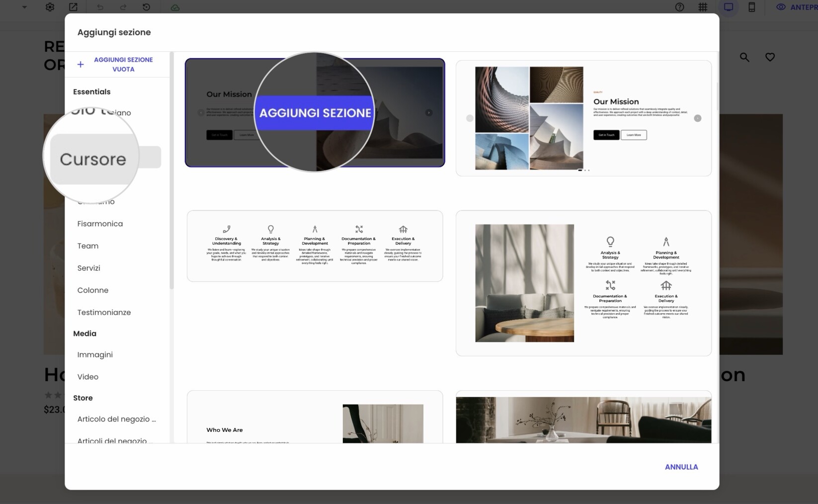Choose the interior photo with four steps template

pyautogui.click(x=583, y=283)
